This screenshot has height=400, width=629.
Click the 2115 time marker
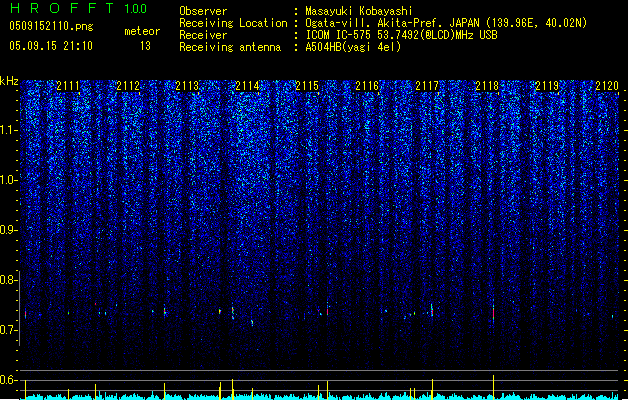pyautogui.click(x=307, y=86)
